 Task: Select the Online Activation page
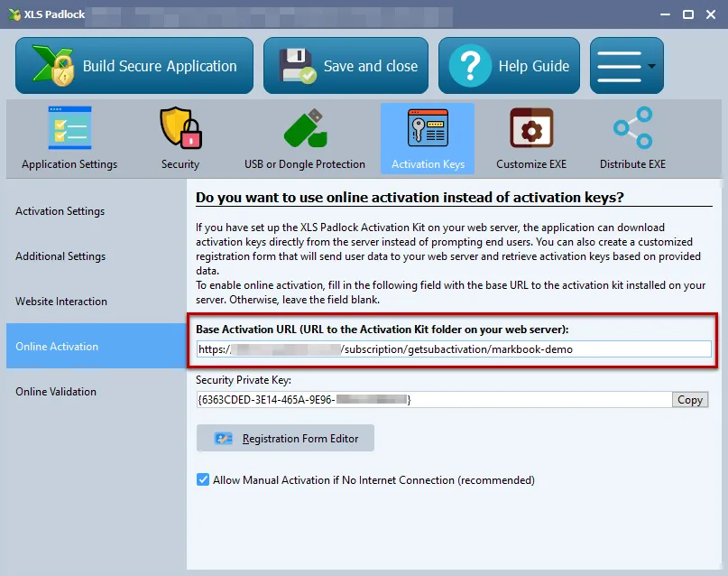click(x=97, y=346)
